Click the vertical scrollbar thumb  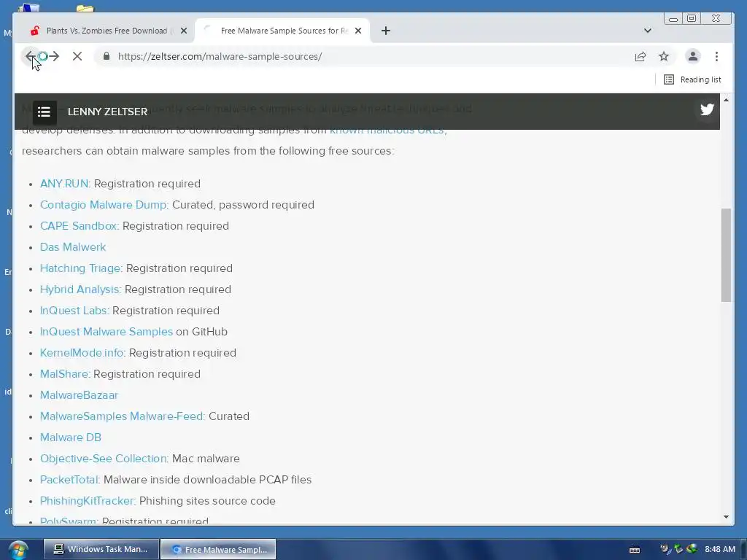click(x=726, y=254)
